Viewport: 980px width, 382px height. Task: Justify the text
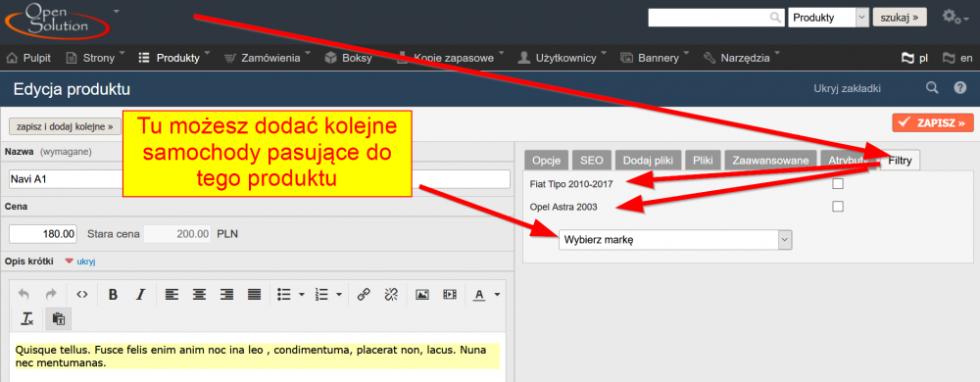click(254, 295)
